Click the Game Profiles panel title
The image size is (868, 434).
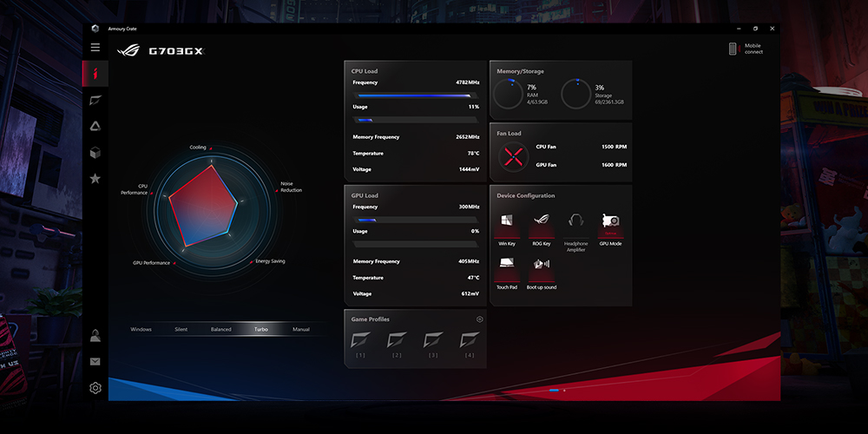click(371, 319)
